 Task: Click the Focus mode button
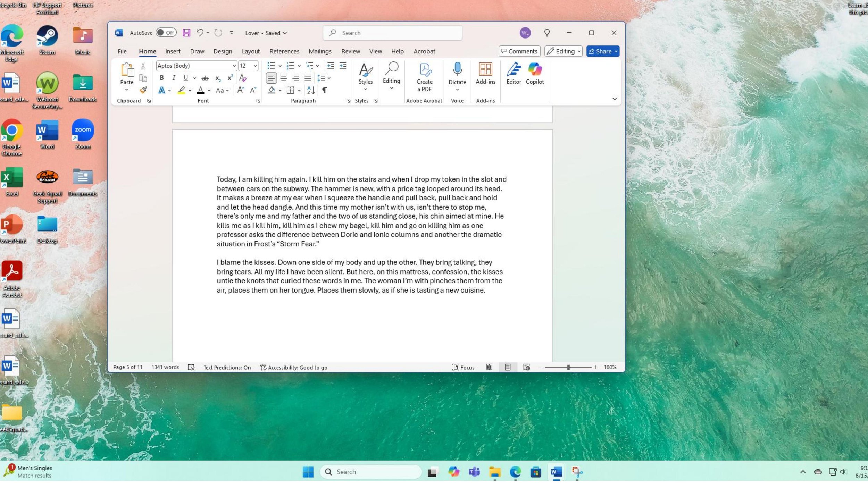[x=463, y=367]
